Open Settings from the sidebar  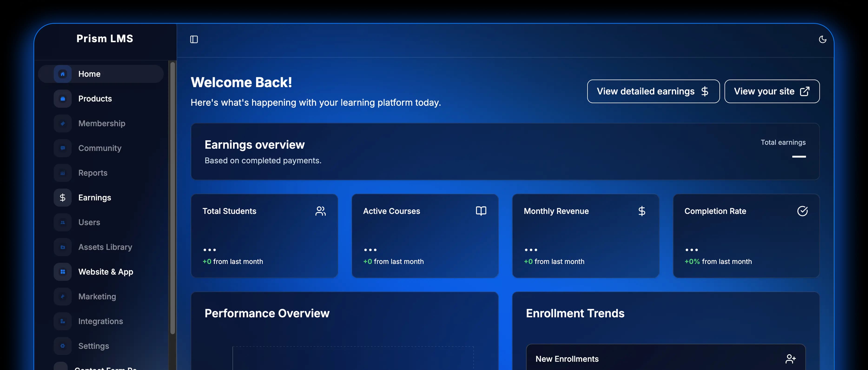(x=101, y=346)
